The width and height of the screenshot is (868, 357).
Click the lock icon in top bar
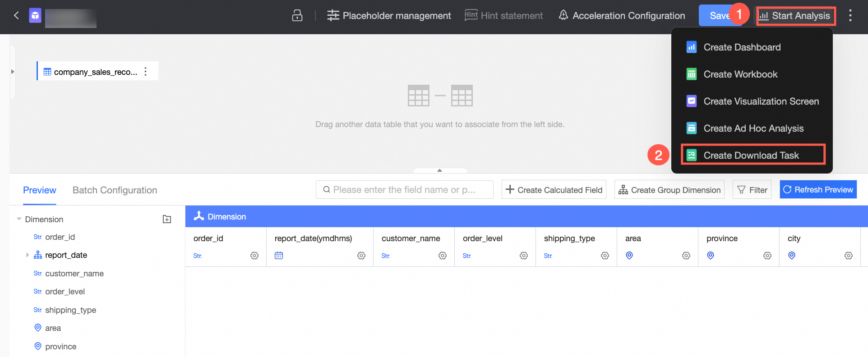coord(297,15)
